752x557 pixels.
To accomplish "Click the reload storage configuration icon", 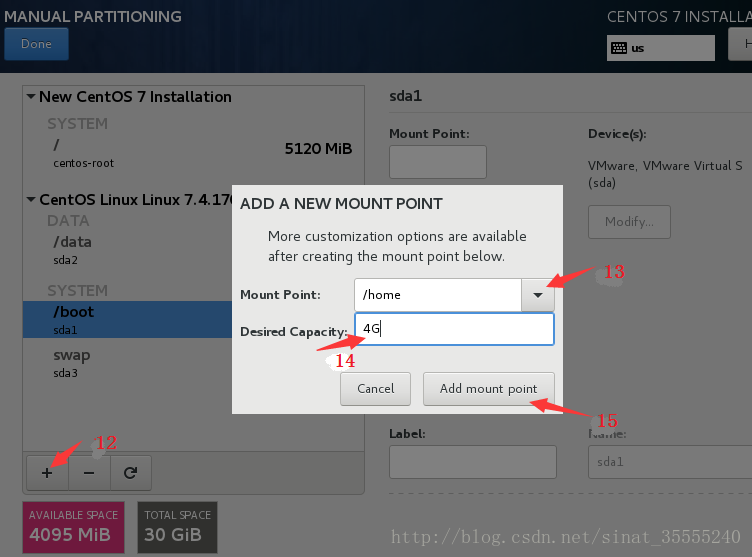I will coord(131,473).
